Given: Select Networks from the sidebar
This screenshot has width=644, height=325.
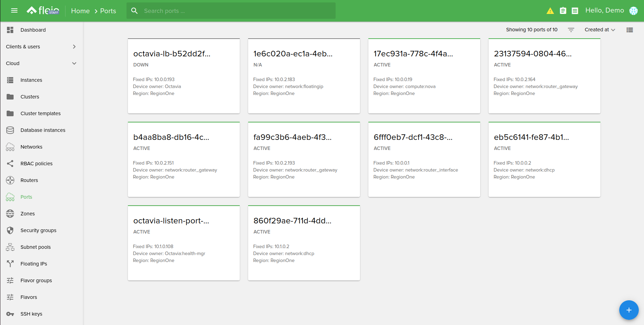Looking at the screenshot, I should point(31,147).
